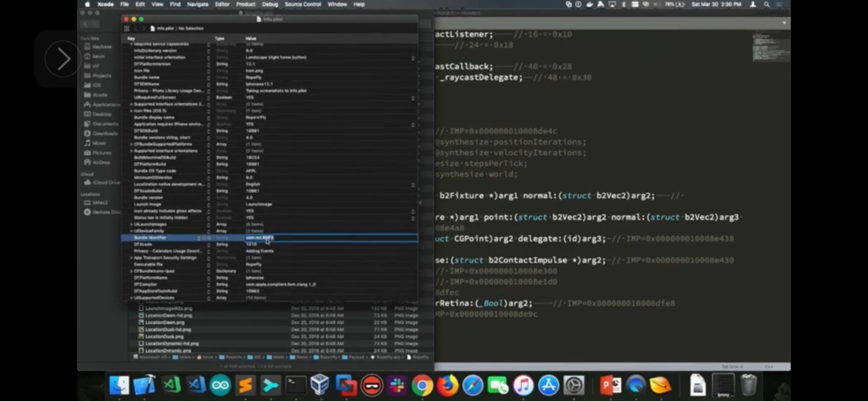
Task: Open the Source Control menu
Action: (303, 4)
